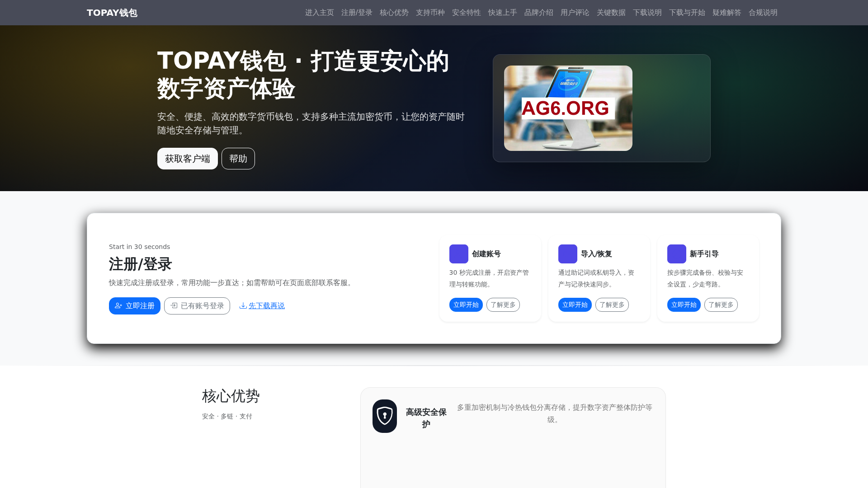Viewport: 868px width, 488px height.
Task: Click 立即开始 under 导入/恢复
Action: tap(575, 305)
